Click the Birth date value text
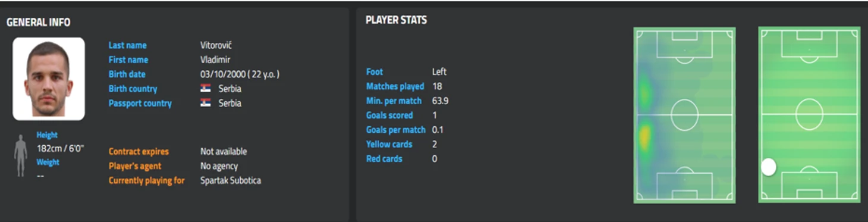 [x=240, y=74]
